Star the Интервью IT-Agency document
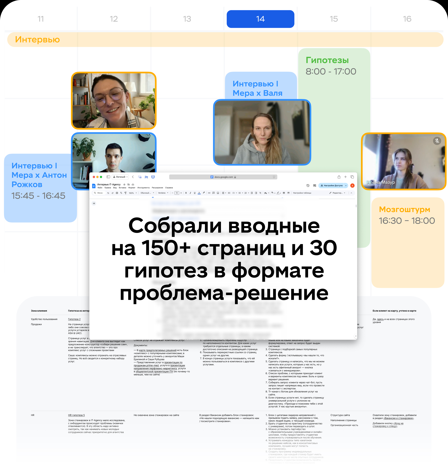Image resolution: width=448 pixels, height=476 pixels. tap(124, 184)
